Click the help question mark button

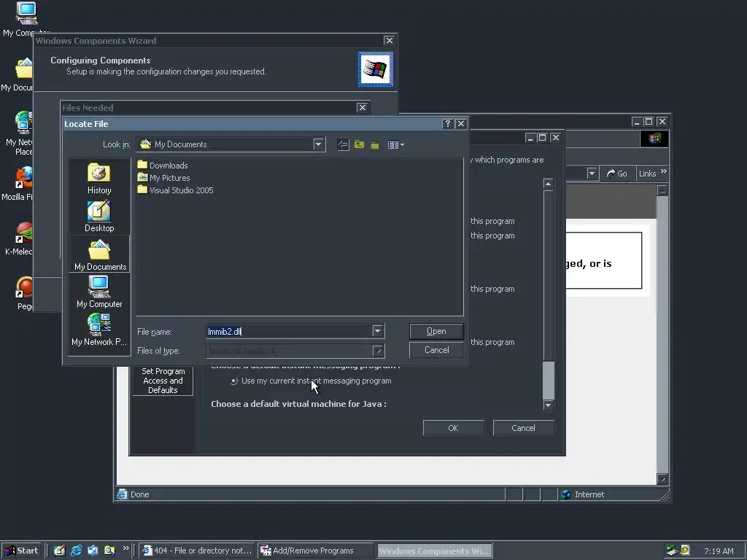click(x=447, y=124)
